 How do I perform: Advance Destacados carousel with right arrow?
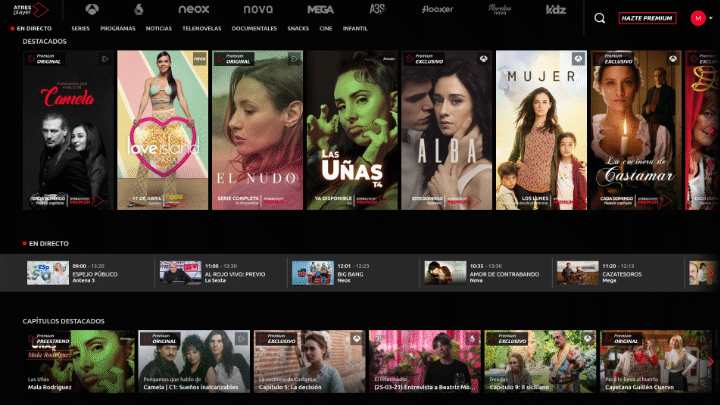point(710,130)
